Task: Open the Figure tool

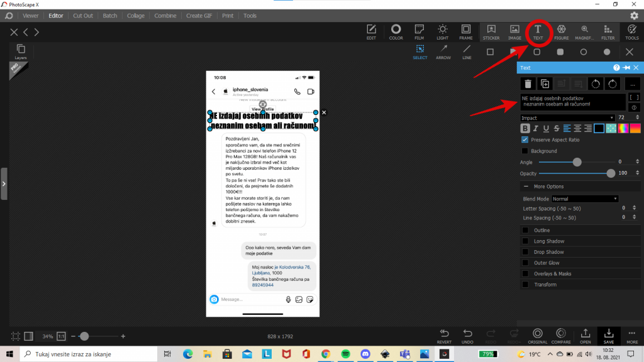Action: click(561, 32)
